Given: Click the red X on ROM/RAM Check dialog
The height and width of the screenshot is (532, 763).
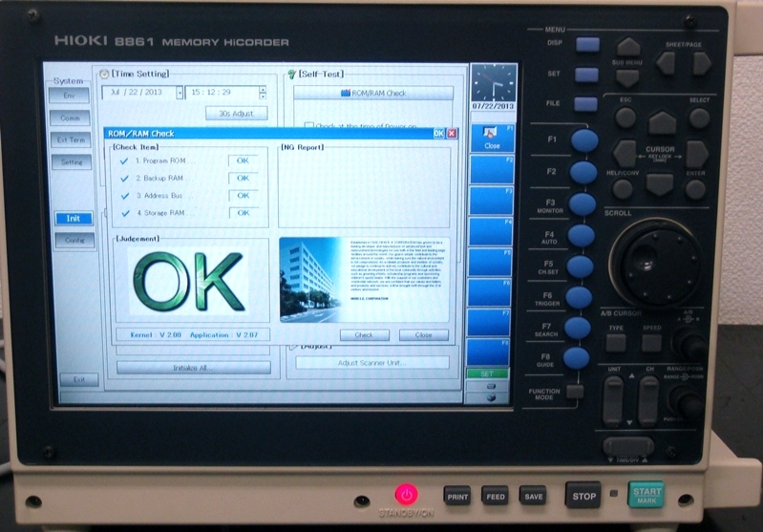Looking at the screenshot, I should pyautogui.click(x=452, y=134).
